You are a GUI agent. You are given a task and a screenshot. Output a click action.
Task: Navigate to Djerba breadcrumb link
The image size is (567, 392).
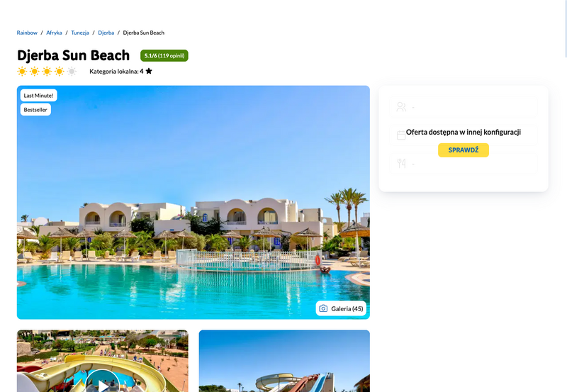(x=106, y=33)
